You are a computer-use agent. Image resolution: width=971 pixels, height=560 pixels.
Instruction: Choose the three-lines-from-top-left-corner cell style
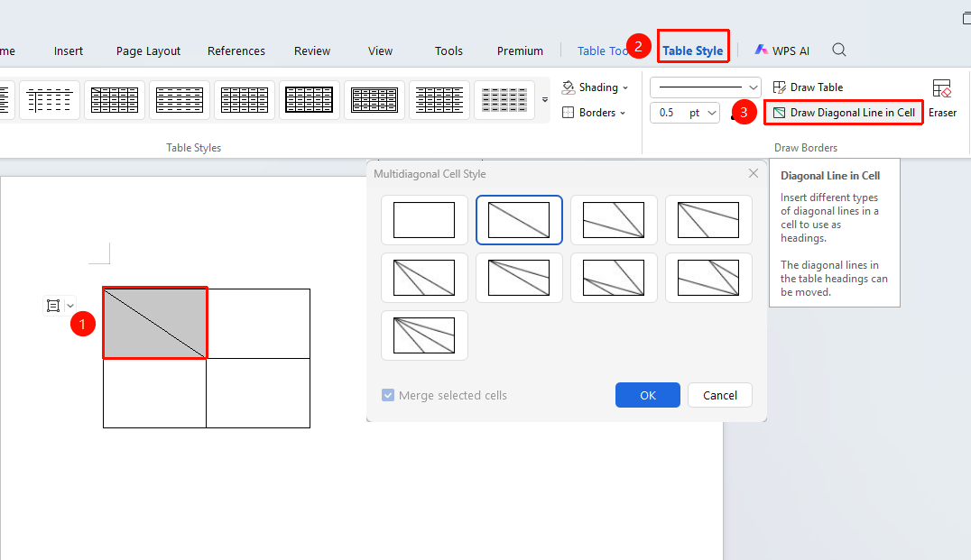tap(424, 335)
